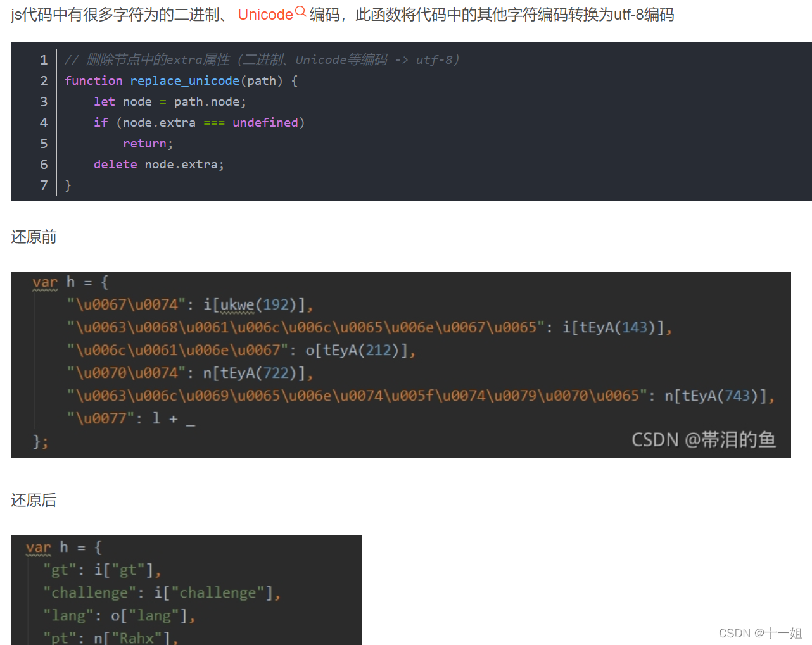This screenshot has width=812, height=645.
Task: Click line number 4 in the gutter
Action: point(44,122)
